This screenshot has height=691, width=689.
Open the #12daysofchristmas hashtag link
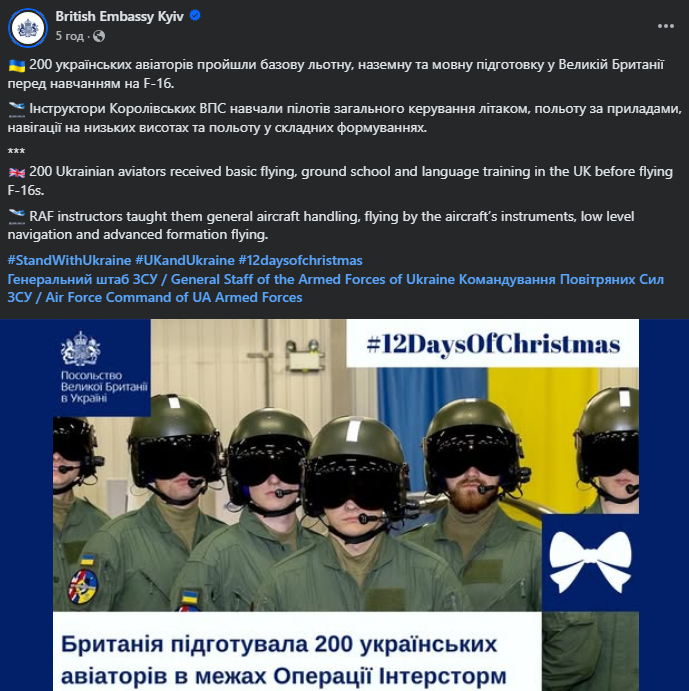[300, 260]
